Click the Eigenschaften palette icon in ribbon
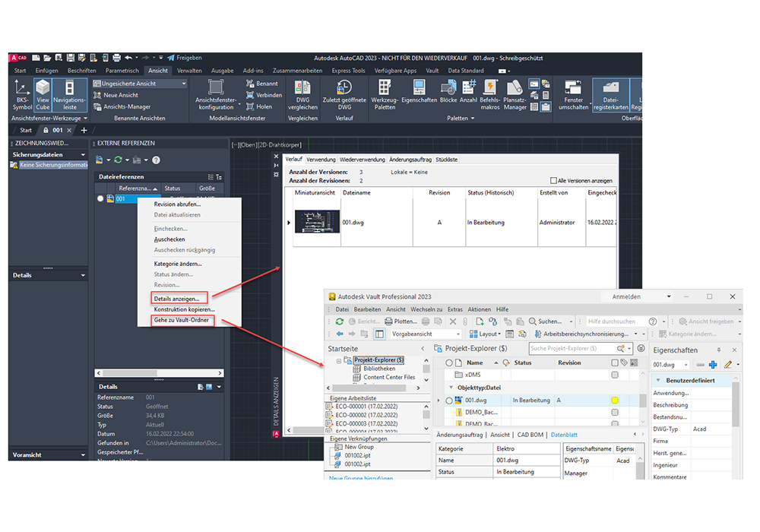The image size is (760, 532). [x=419, y=93]
